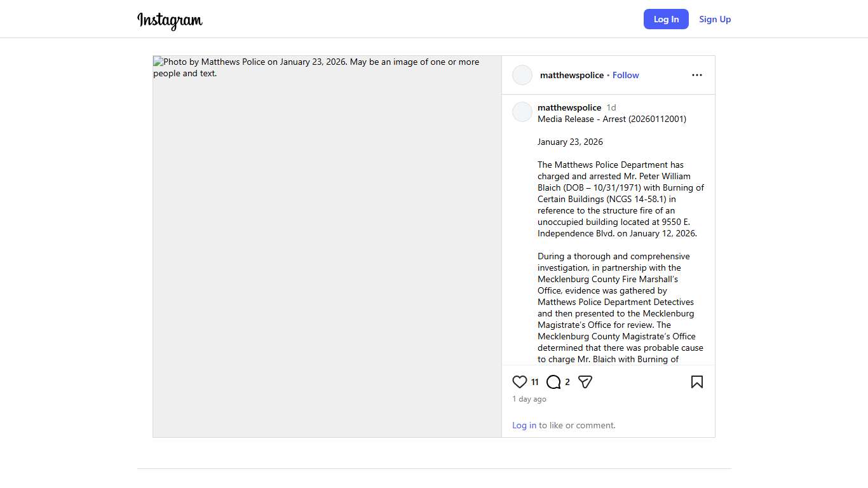This screenshot has height=488, width=868.
Task: Open the three-dot more options menu
Action: pos(696,75)
